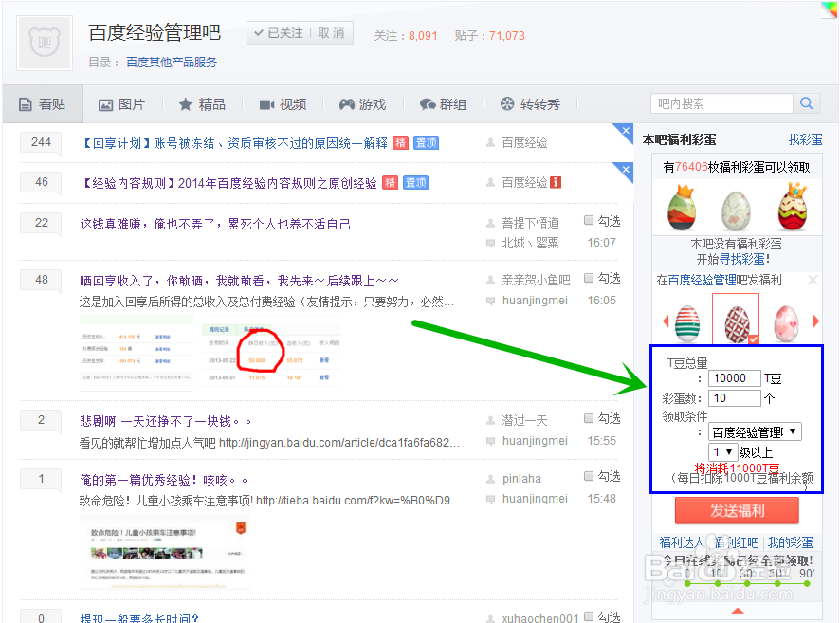This screenshot has height=623, width=840.
Task: Click the forum avatar bear icon
Action: point(45,43)
